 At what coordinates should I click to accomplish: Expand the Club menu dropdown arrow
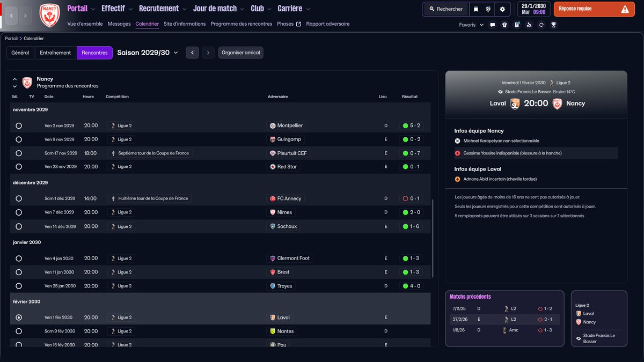tap(270, 9)
